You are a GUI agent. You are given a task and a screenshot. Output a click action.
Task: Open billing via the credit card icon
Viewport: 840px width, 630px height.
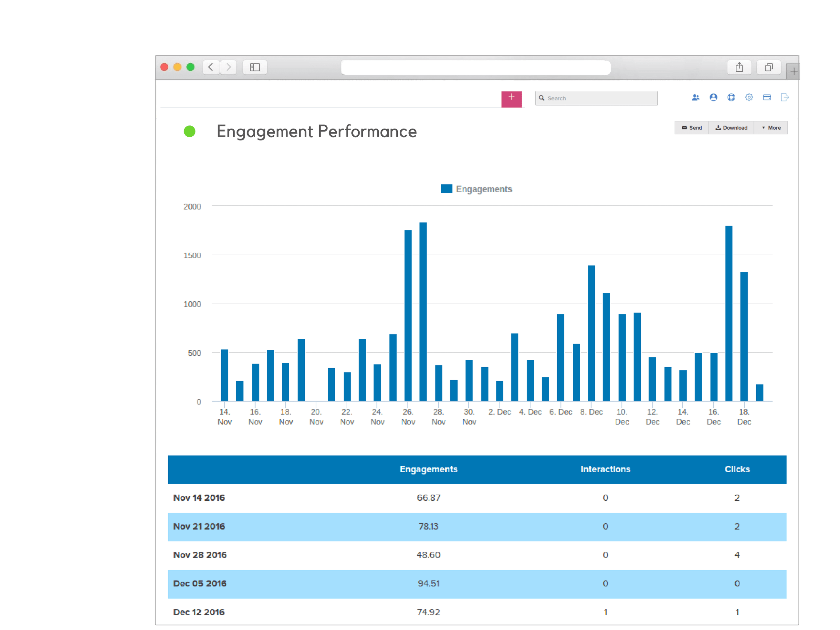[x=767, y=98]
